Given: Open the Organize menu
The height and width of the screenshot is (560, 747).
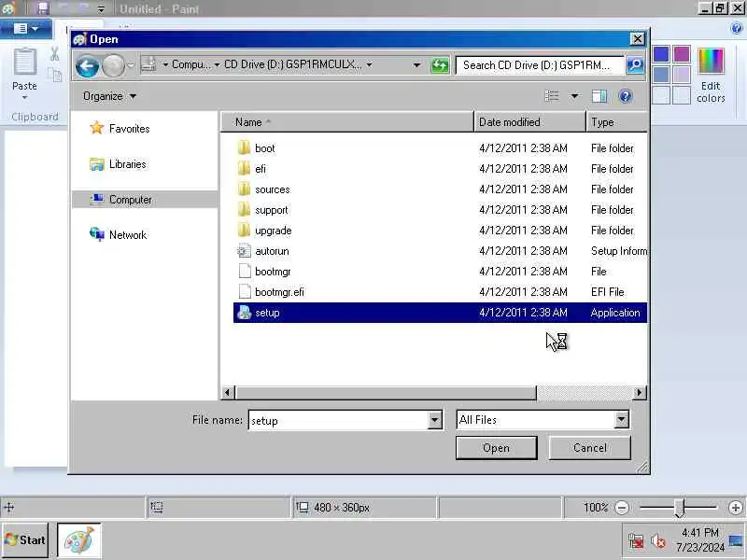Looking at the screenshot, I should point(109,96).
